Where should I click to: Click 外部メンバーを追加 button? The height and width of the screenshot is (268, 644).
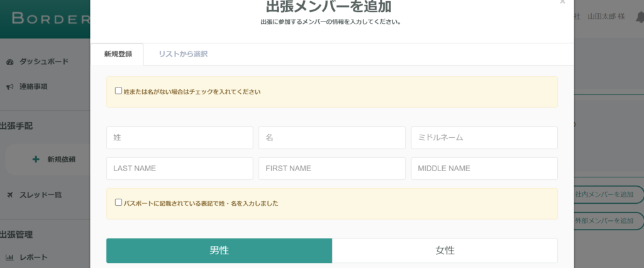tap(609, 221)
